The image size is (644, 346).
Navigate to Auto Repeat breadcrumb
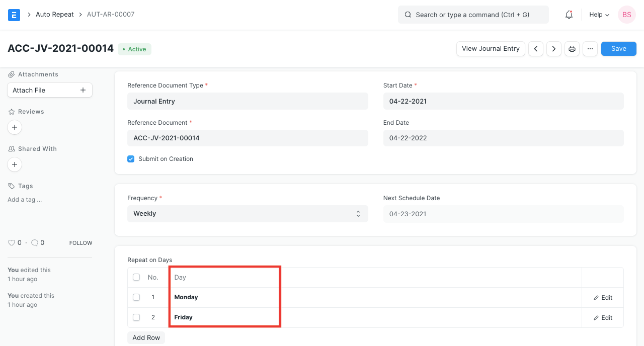tap(55, 15)
